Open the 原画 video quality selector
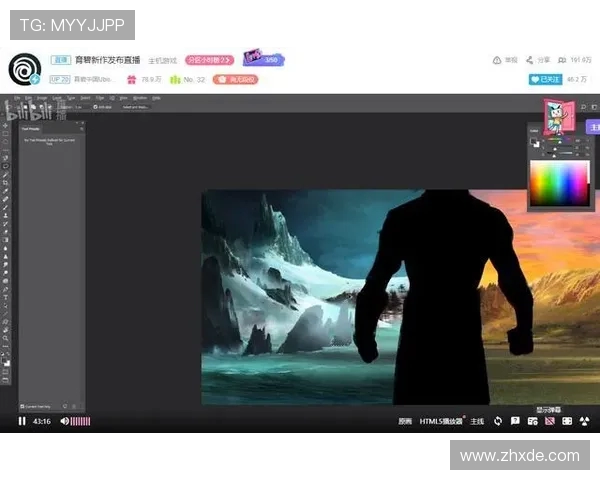Image resolution: width=600 pixels, height=480 pixels. coord(404,421)
